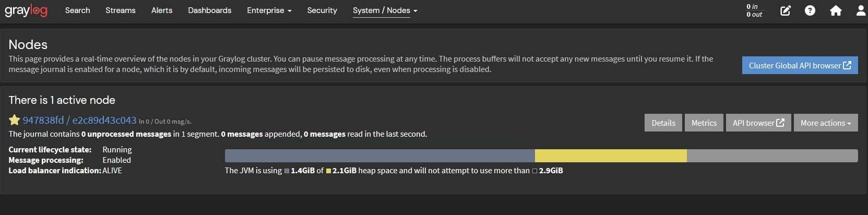
Task: Open Dashboards from the navigation bar
Action: [x=209, y=10]
